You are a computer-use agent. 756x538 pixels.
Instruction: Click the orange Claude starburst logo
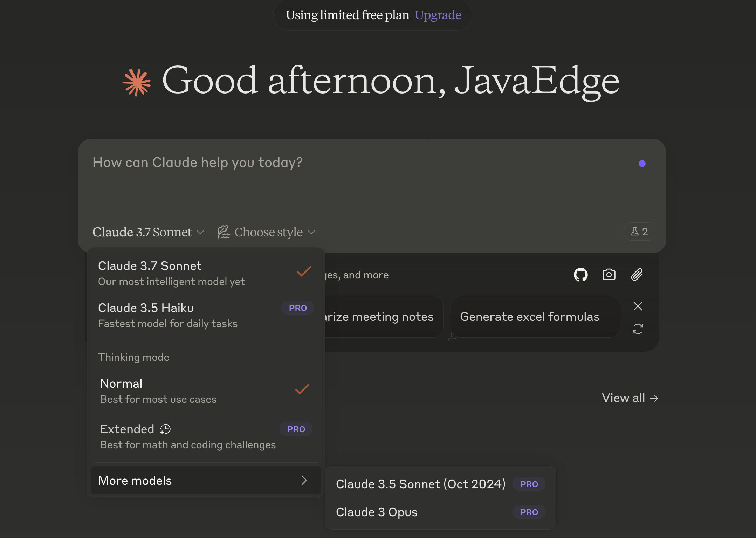pos(137,83)
